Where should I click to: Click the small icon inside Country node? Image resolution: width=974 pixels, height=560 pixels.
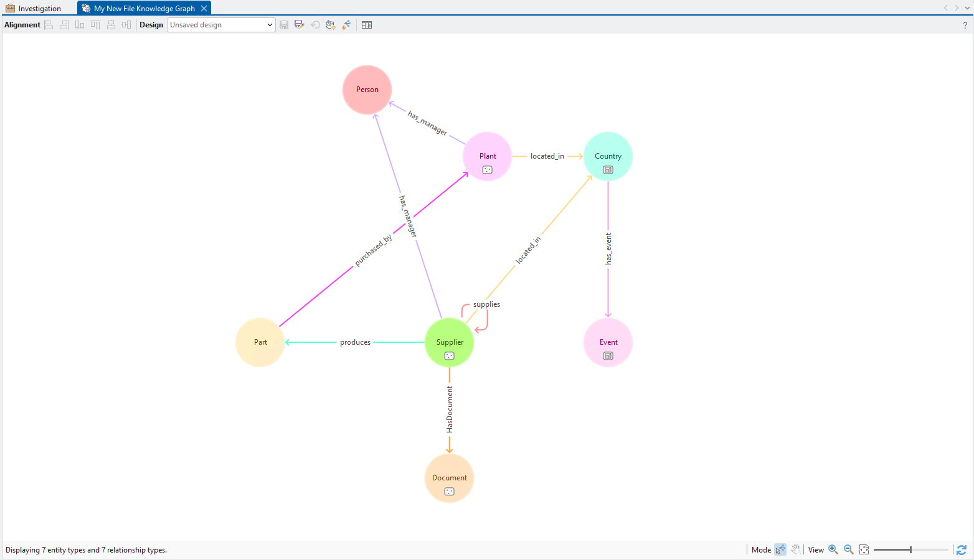[x=608, y=170]
